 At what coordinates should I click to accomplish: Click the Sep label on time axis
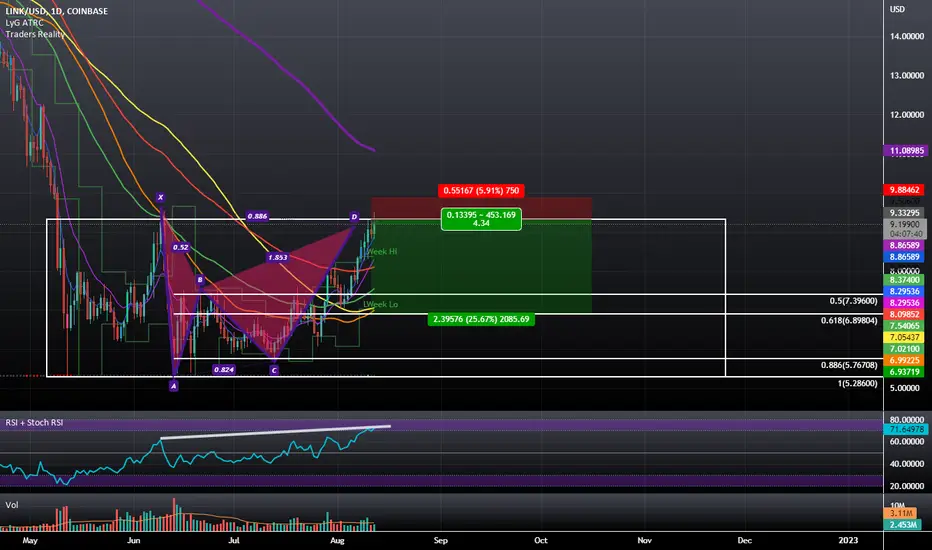(440, 540)
